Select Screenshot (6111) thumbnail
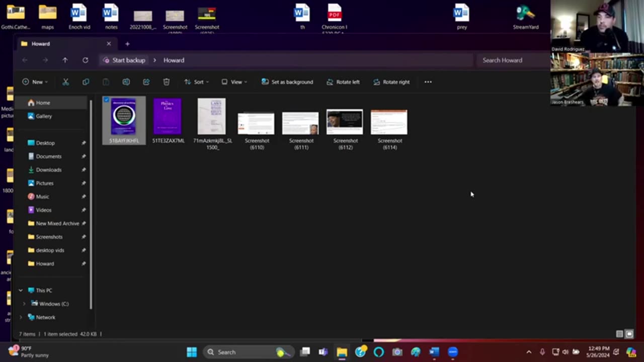The height and width of the screenshot is (362, 644). 300,123
